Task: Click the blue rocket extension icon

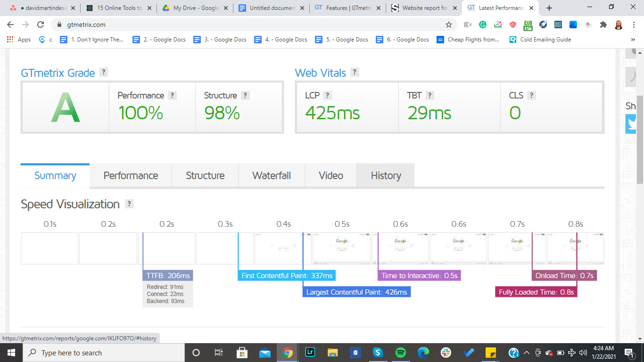Action: point(543,25)
